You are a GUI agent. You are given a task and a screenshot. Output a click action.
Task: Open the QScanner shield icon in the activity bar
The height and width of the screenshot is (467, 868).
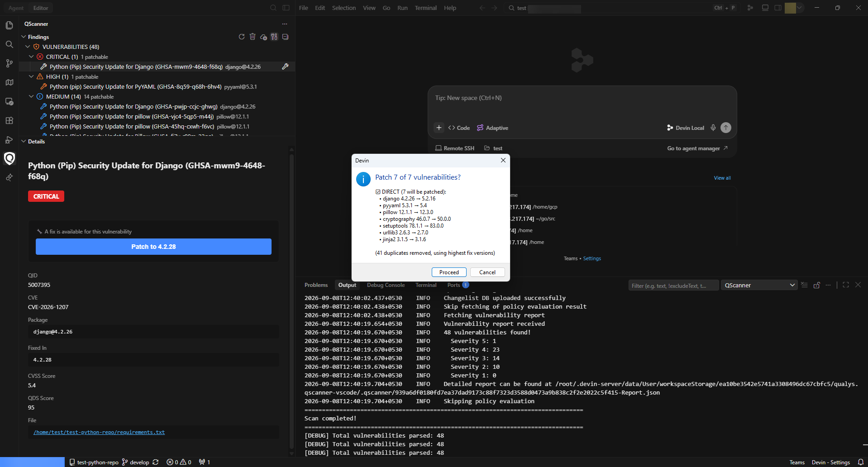(9, 158)
